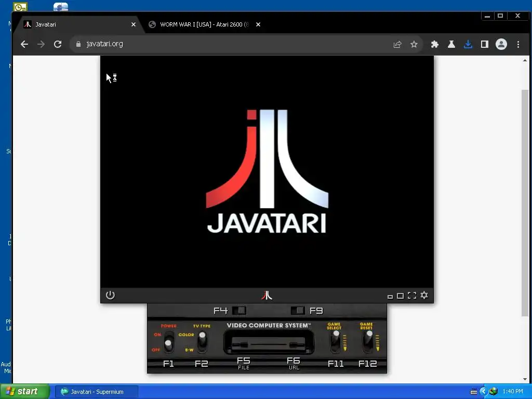
Task: Close the Javatari tab
Action: pos(134,24)
